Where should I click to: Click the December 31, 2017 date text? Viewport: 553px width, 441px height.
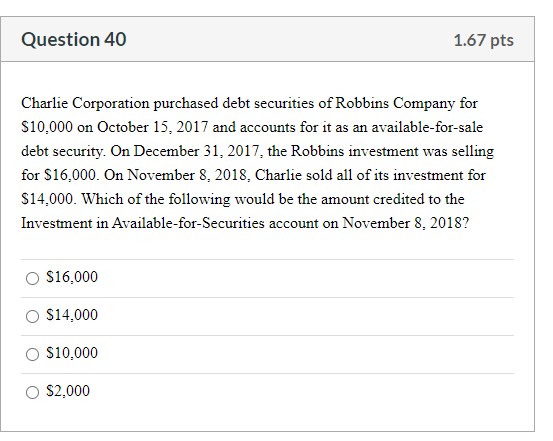click(198, 151)
